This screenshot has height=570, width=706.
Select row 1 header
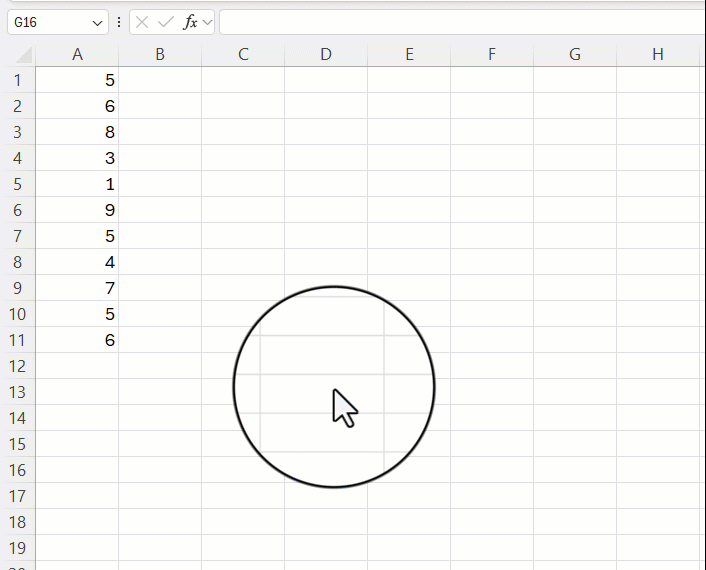[18, 80]
